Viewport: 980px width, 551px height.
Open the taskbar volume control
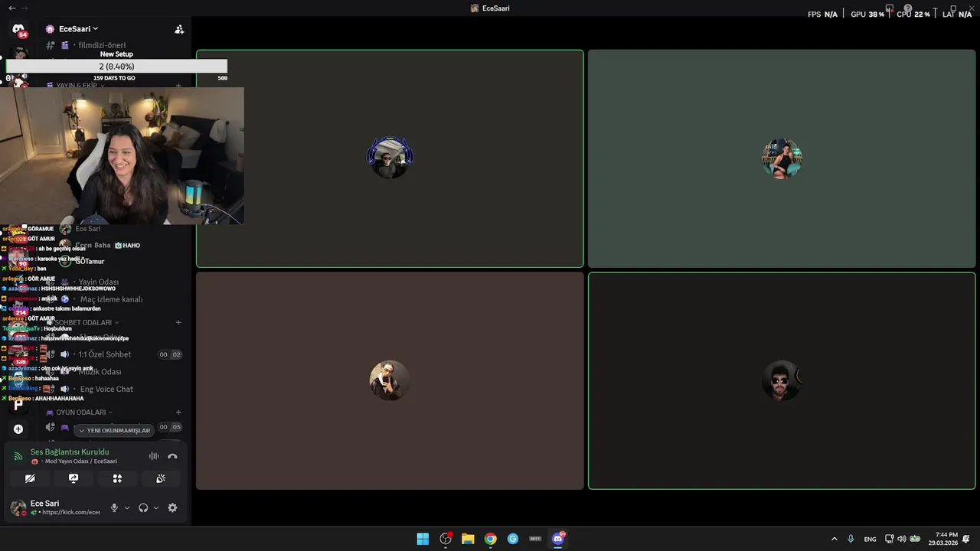pyautogui.click(x=902, y=539)
